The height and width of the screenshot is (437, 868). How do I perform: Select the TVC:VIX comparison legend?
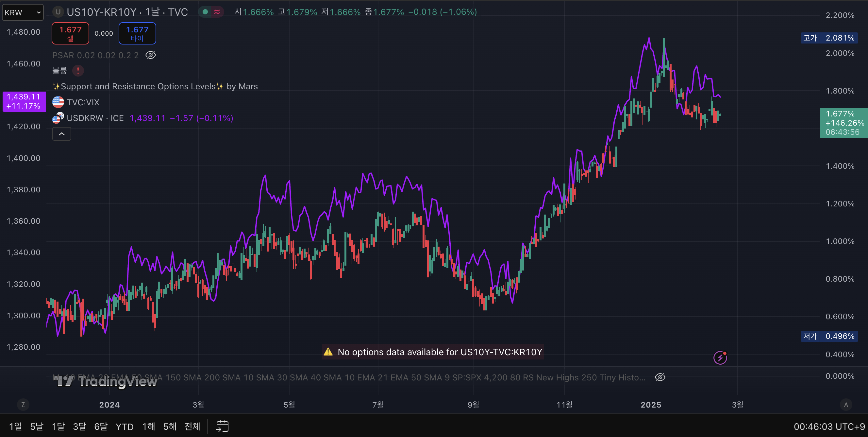coord(83,102)
